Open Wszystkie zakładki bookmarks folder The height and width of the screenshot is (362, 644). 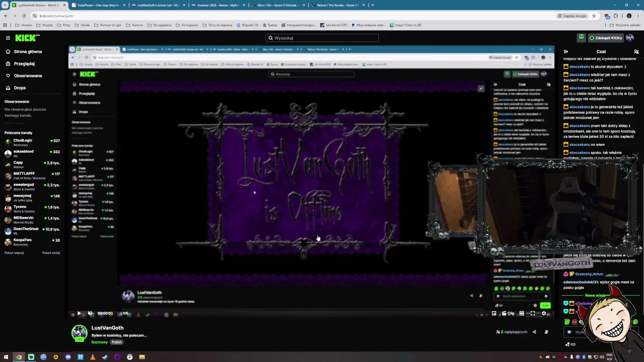(x=626, y=25)
